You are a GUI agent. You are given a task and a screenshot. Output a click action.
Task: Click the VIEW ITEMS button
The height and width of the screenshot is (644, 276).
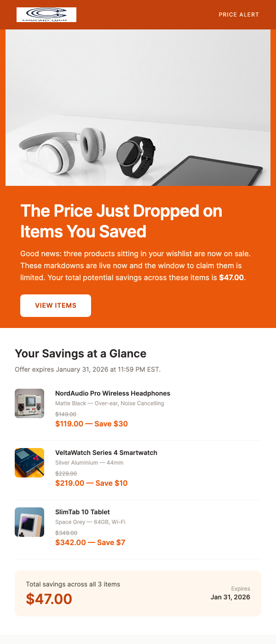pos(55,305)
